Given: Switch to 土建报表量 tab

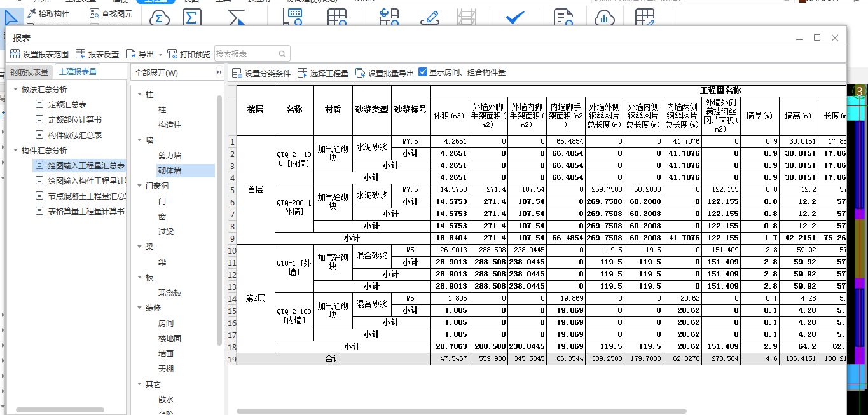Looking at the screenshot, I should tap(78, 72).
